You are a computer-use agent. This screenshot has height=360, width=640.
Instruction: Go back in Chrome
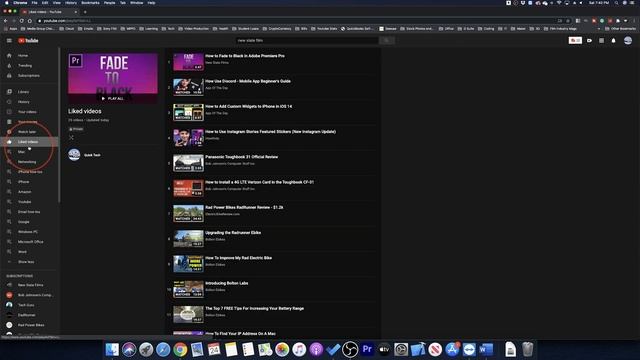[x=6, y=21]
